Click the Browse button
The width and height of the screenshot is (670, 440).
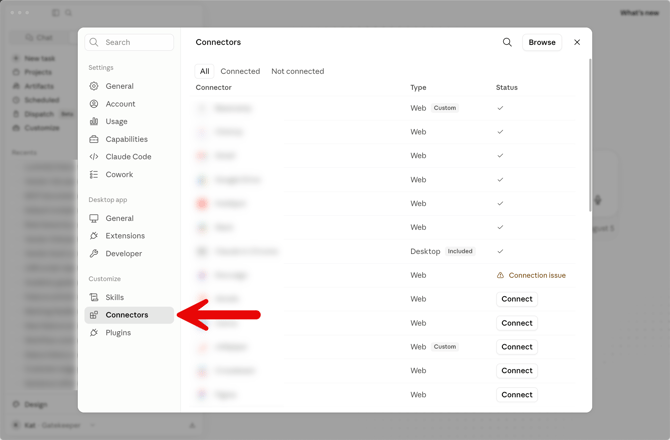click(542, 42)
